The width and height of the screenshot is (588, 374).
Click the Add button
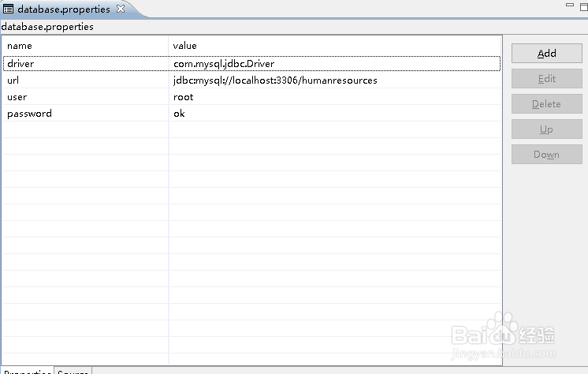tap(547, 54)
